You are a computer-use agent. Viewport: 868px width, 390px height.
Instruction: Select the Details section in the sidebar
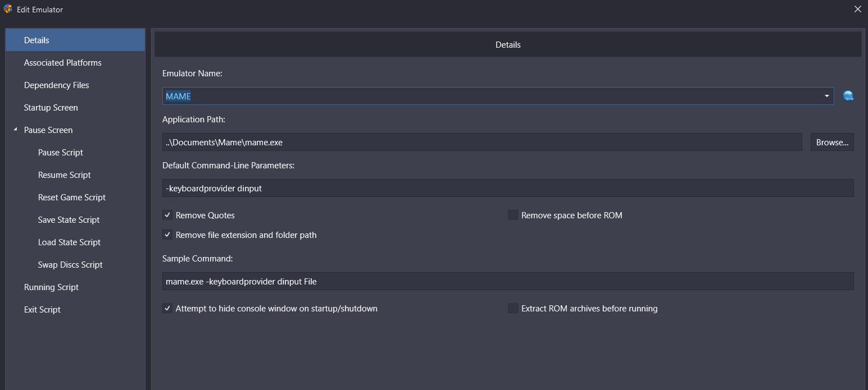pyautogui.click(x=75, y=40)
